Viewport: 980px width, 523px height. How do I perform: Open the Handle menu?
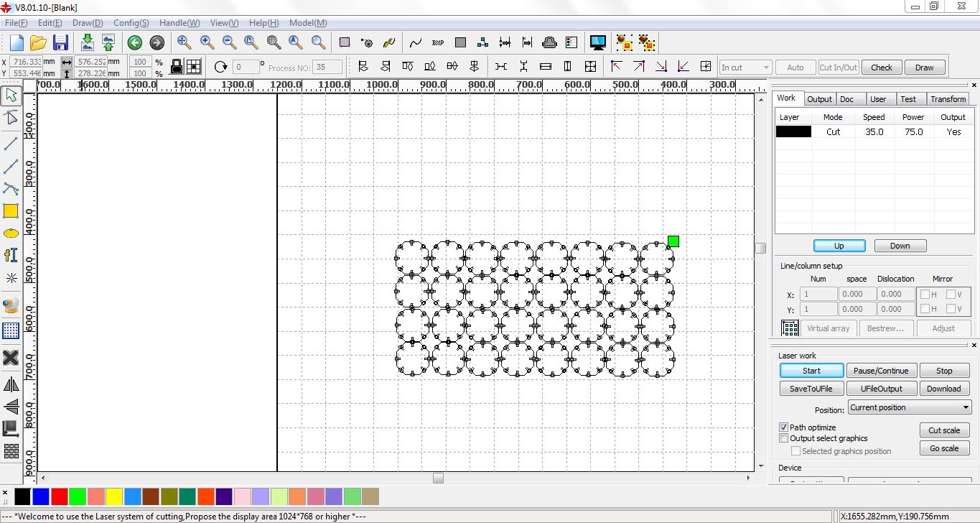(x=179, y=23)
